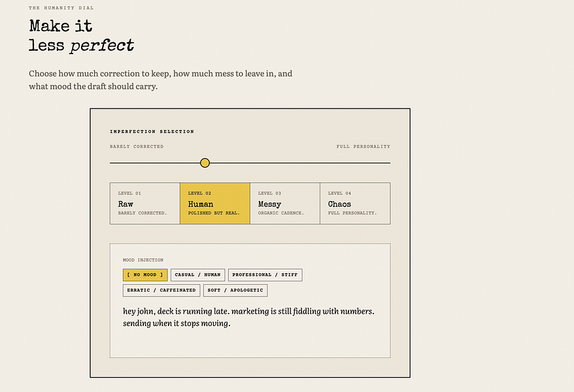574x392 pixels.
Task: Click the 'Choose how much correction' paragraph
Action: click(161, 80)
